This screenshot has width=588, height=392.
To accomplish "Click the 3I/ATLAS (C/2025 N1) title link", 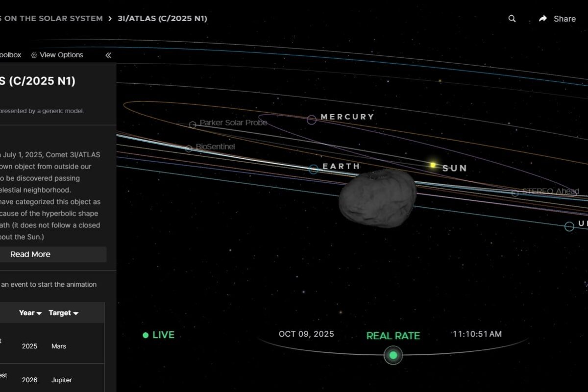I will [x=162, y=18].
